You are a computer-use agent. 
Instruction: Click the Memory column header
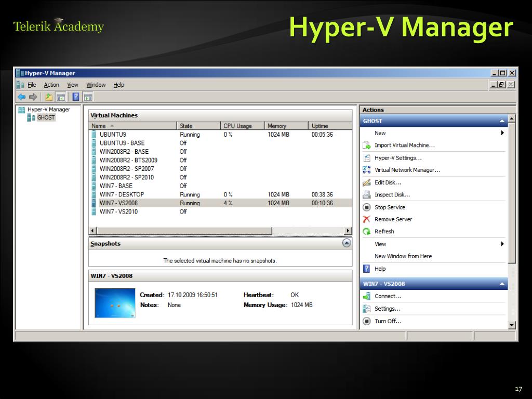286,126
